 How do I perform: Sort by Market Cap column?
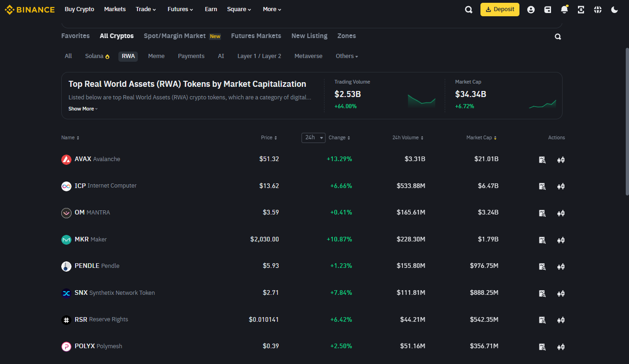point(482,138)
